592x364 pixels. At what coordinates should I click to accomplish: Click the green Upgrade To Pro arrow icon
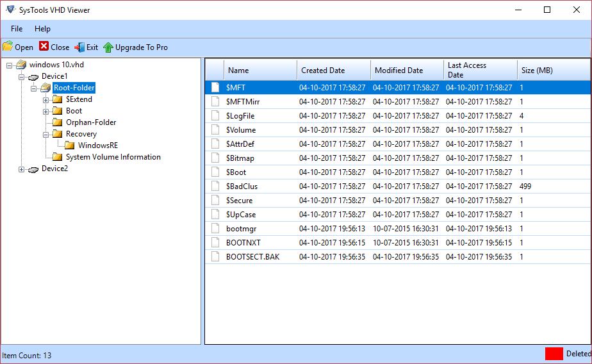click(108, 47)
